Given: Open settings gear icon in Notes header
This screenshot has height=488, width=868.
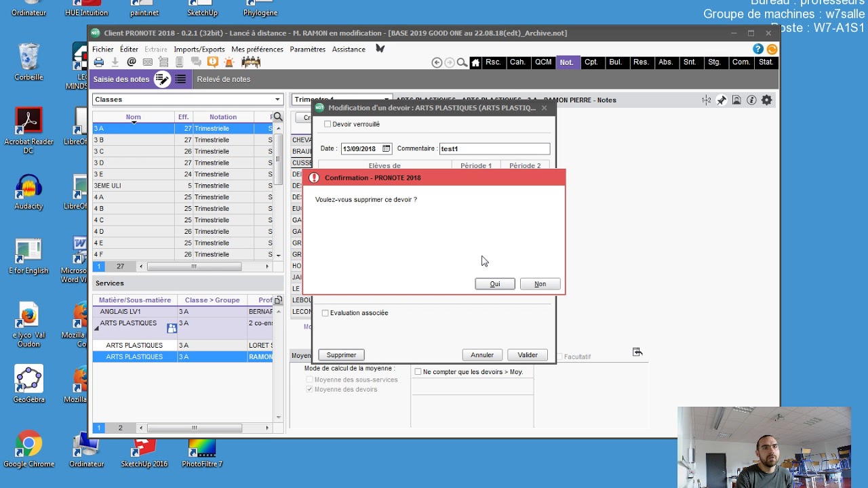Looking at the screenshot, I should tap(766, 100).
